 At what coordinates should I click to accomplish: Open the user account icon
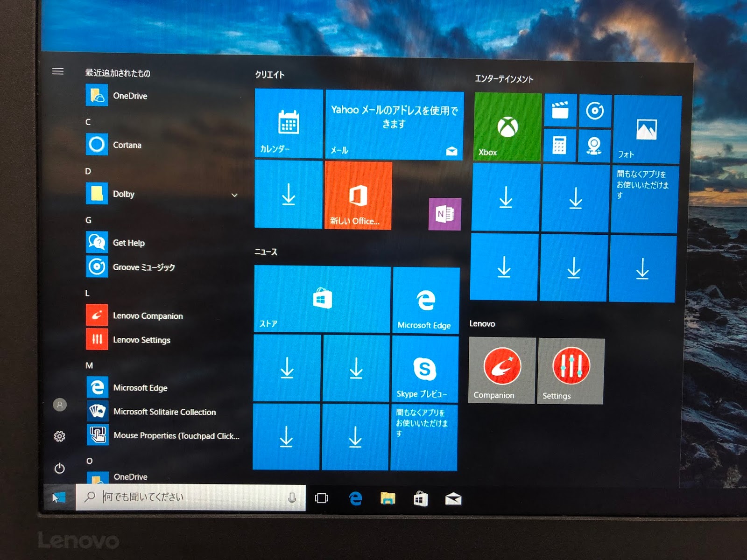pos(60,405)
